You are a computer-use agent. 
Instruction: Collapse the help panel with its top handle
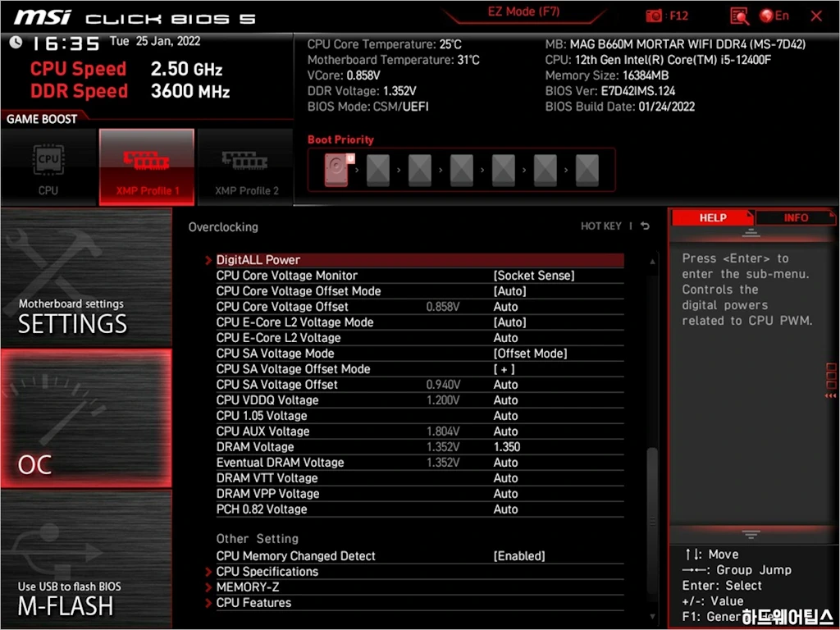(751, 233)
